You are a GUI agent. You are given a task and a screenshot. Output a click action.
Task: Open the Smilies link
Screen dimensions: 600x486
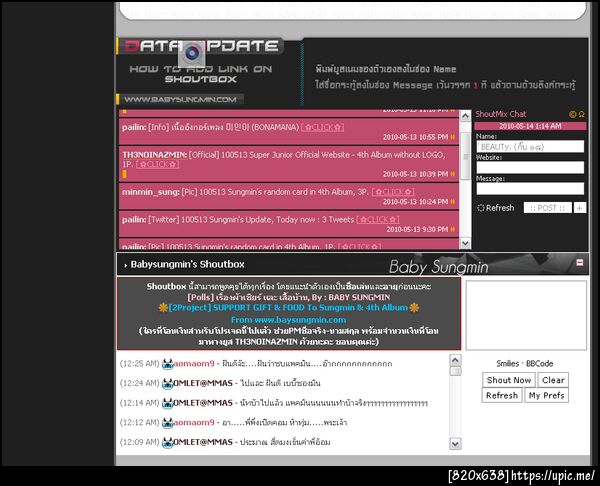click(507, 364)
